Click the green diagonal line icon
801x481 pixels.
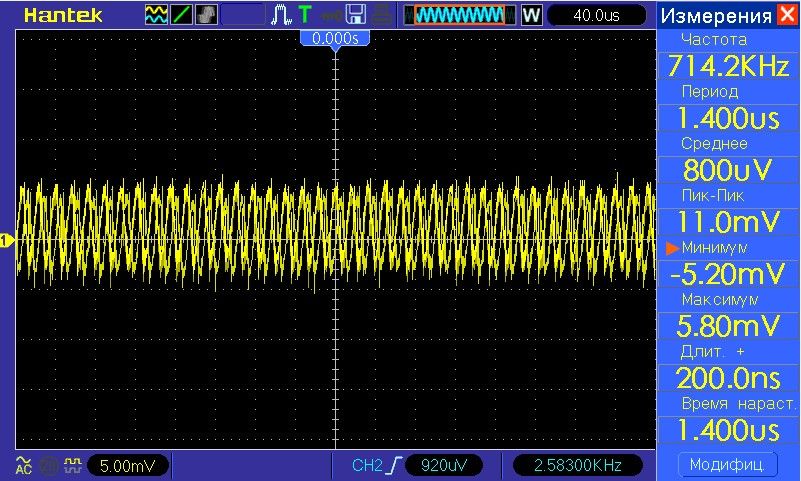pyautogui.click(x=181, y=15)
